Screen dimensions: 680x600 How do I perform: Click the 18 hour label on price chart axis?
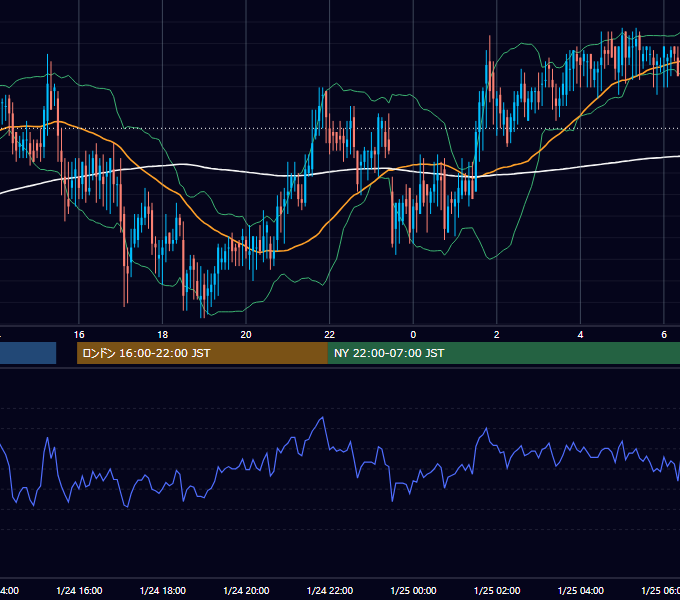pos(163,335)
